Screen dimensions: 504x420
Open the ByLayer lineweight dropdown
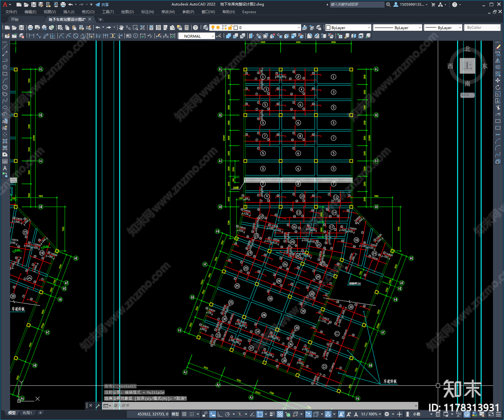coord(443,28)
